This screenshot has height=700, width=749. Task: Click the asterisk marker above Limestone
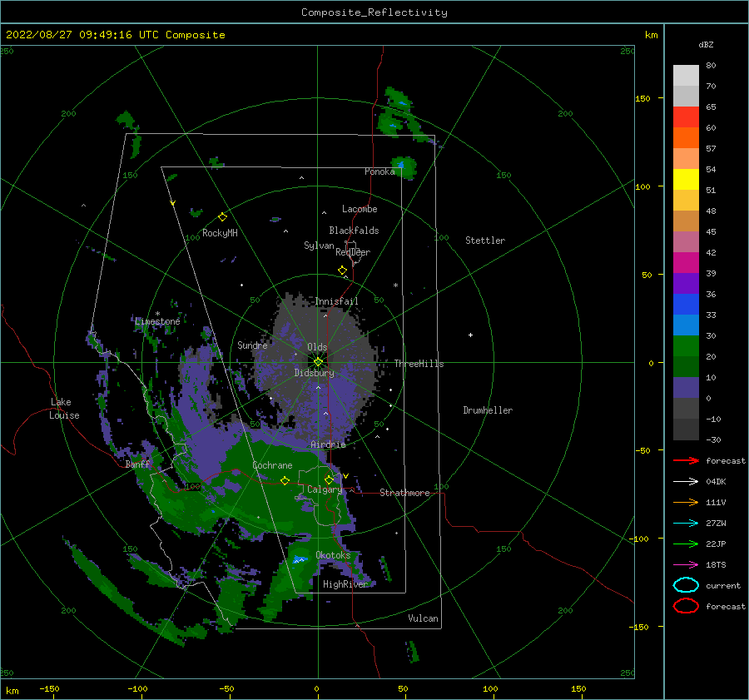pyautogui.click(x=157, y=314)
